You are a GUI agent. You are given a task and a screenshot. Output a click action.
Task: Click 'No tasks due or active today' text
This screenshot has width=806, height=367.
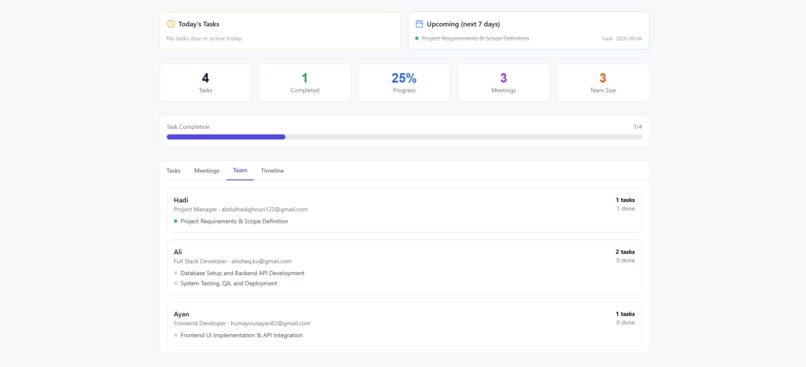point(204,39)
